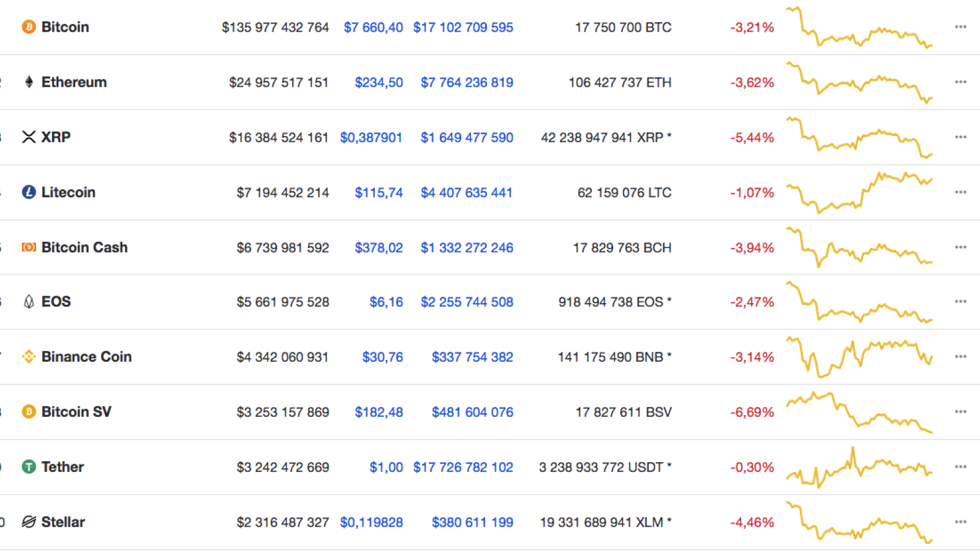Screen dimensions: 980x551
Task: Open Ethereum volume link $7 764 236 819
Action: click(467, 83)
